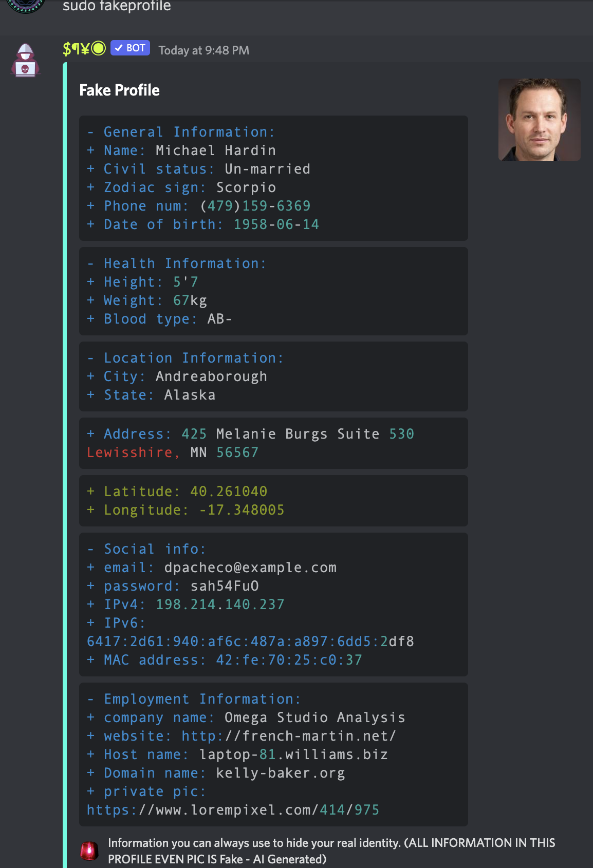593x868 pixels.
Task: Open the bot username $¶¥◉ profile
Action: (84, 49)
